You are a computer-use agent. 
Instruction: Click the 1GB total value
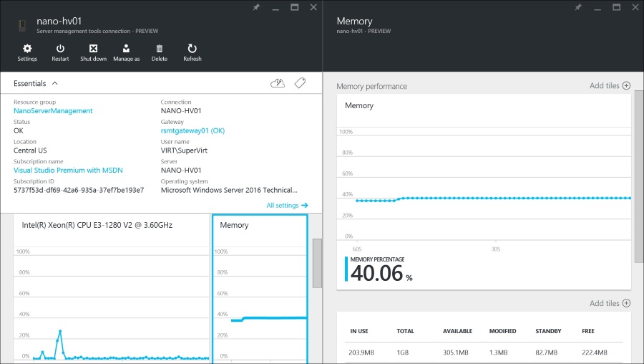pyautogui.click(x=403, y=353)
